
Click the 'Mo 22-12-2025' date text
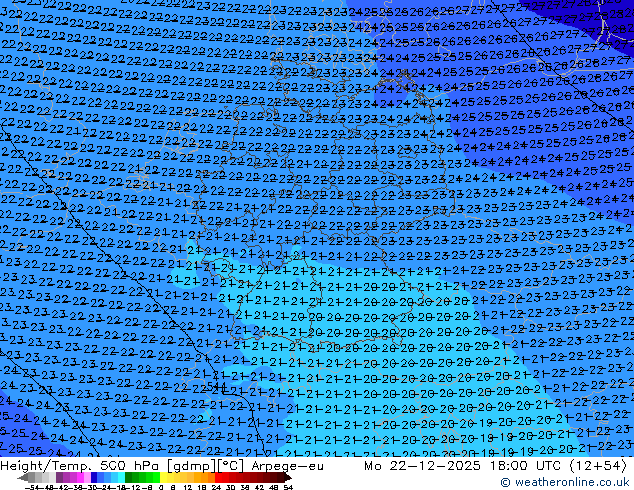pos(423,466)
